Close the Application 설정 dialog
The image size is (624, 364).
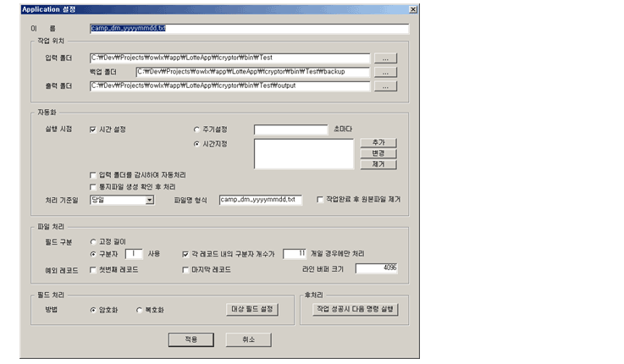tap(412, 8)
